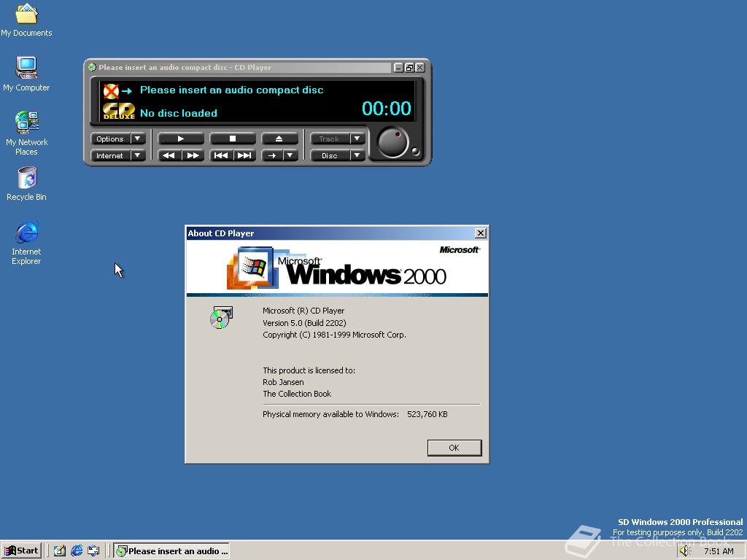The image size is (747, 560).
Task: Click the 'No disc loaded' text
Action: pos(179,113)
